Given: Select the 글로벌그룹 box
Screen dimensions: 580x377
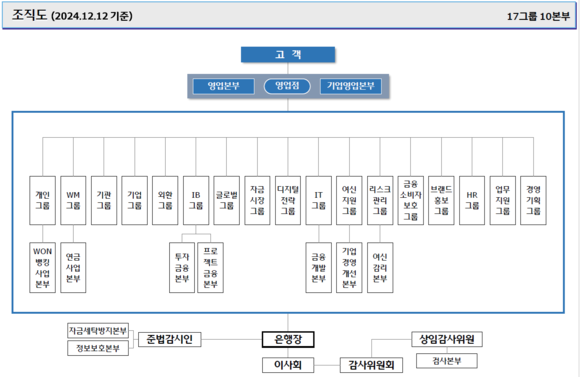Looking at the screenshot, I should [227, 201].
